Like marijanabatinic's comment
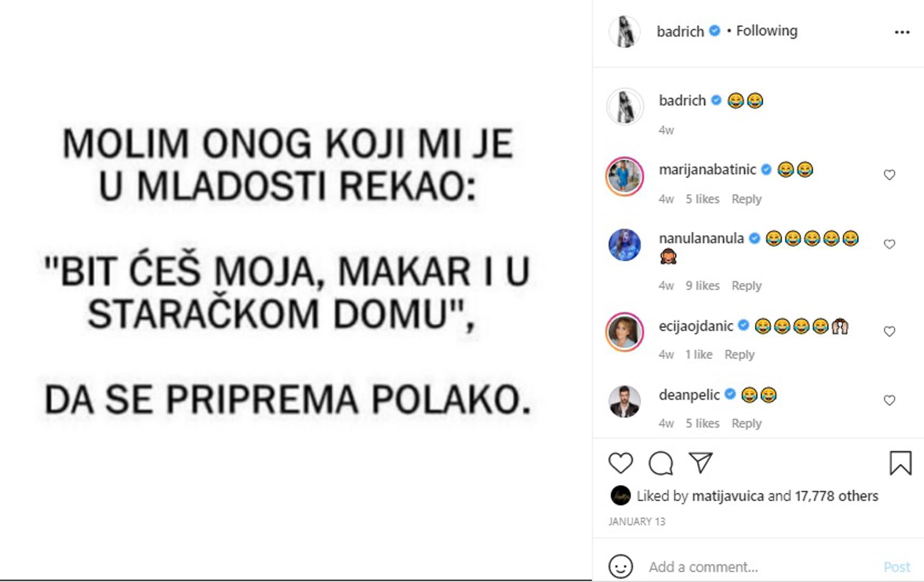 coord(889,175)
